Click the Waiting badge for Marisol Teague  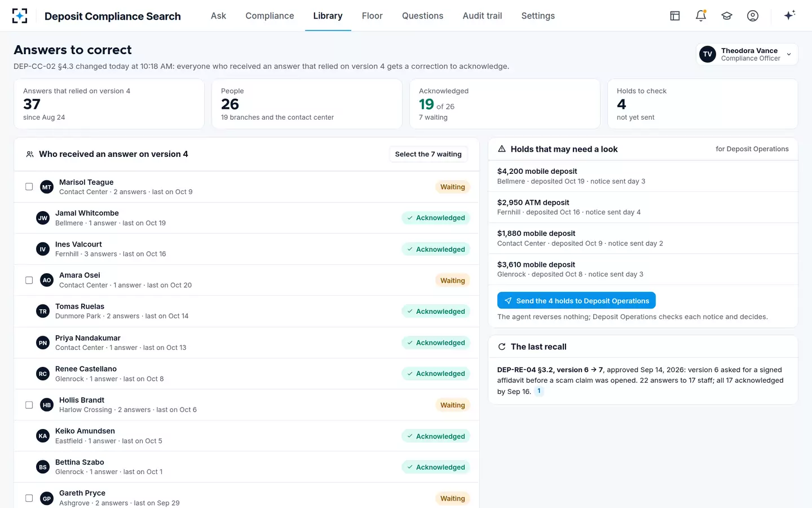pyautogui.click(x=452, y=187)
